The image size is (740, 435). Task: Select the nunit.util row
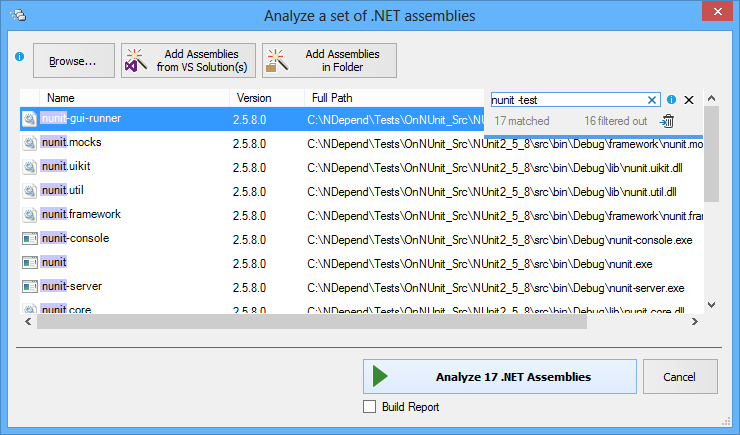pos(362,191)
